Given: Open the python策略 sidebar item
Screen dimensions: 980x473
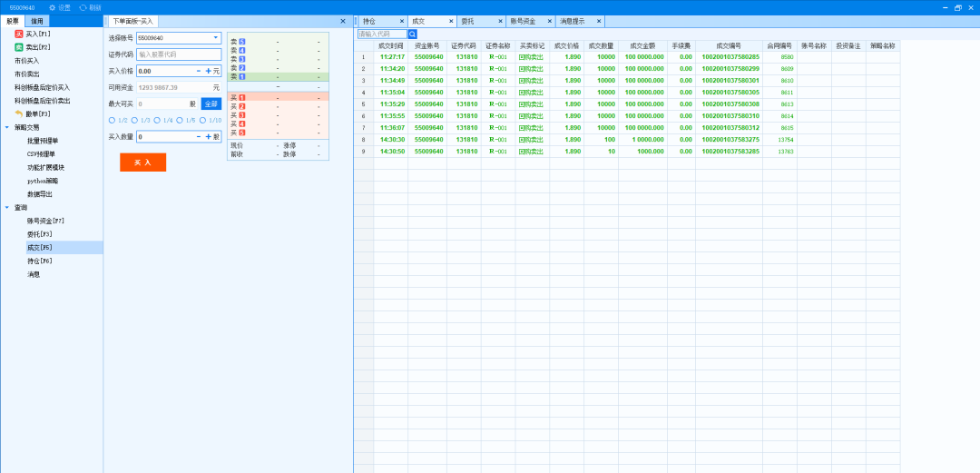Looking at the screenshot, I should 43,180.
